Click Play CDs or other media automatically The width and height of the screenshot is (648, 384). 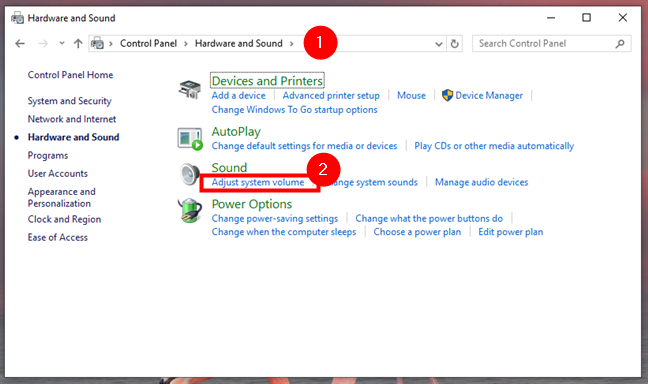click(x=494, y=146)
